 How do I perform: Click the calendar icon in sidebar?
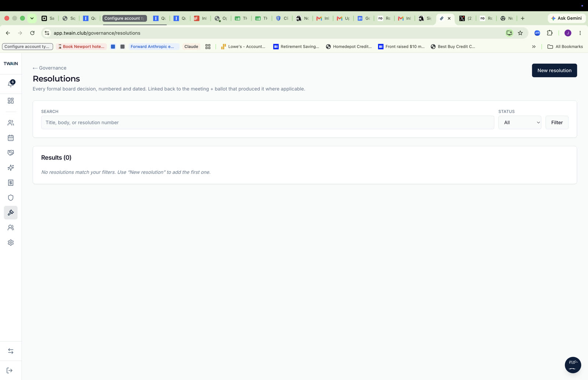click(x=11, y=138)
